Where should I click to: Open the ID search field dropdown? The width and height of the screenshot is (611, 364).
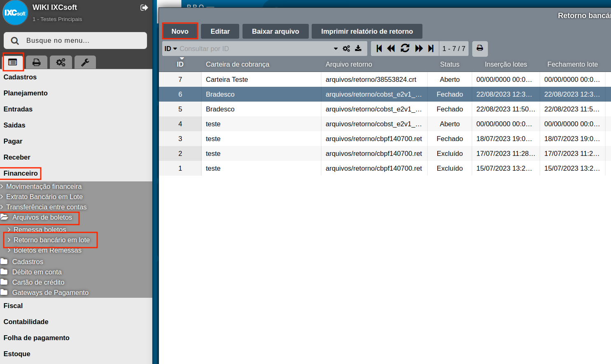(170, 49)
